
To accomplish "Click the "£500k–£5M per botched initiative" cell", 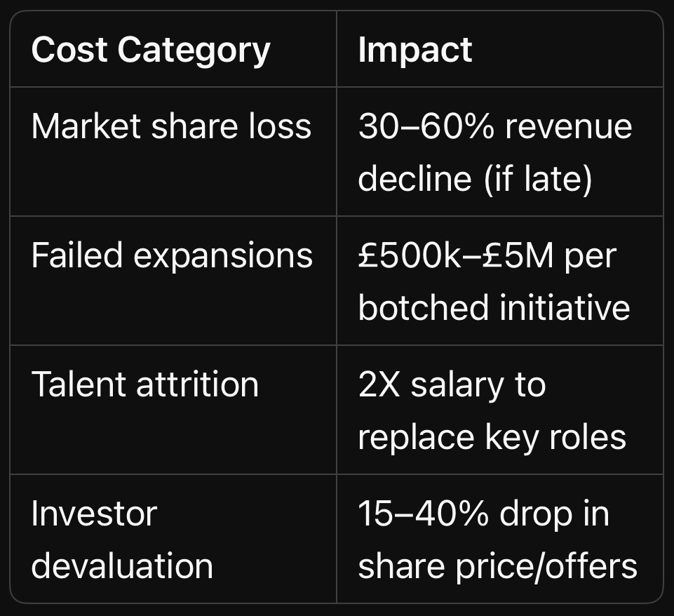I will click(x=494, y=281).
